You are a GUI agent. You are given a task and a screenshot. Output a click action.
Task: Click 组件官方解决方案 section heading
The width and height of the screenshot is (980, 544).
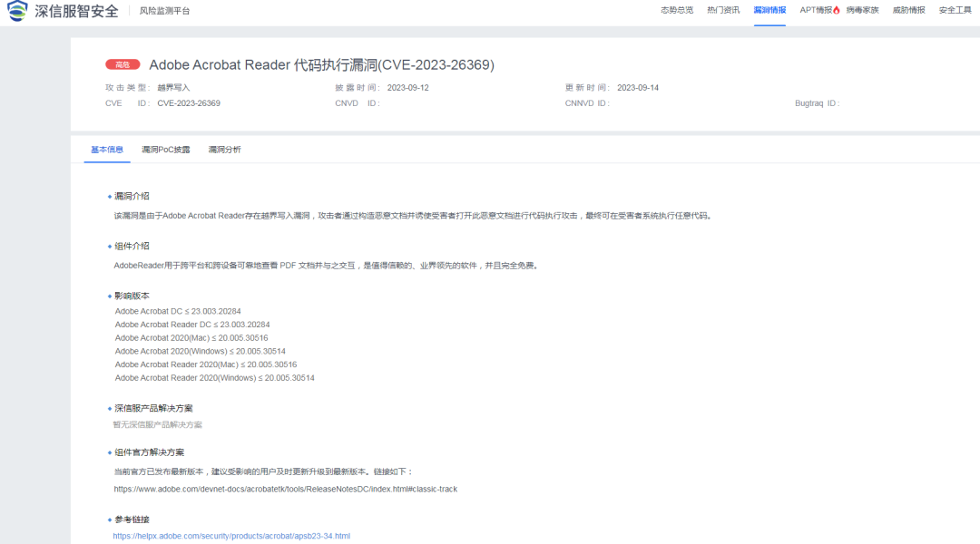click(150, 452)
